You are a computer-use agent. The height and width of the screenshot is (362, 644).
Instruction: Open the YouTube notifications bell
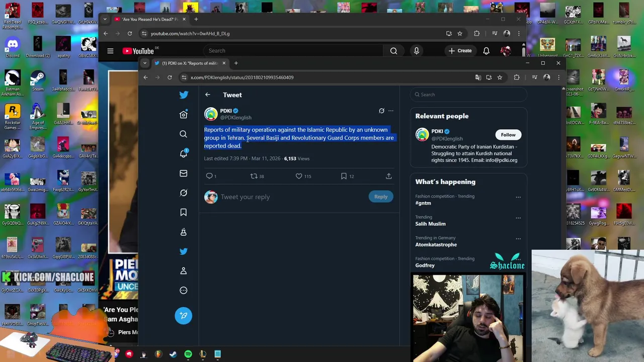(486, 51)
